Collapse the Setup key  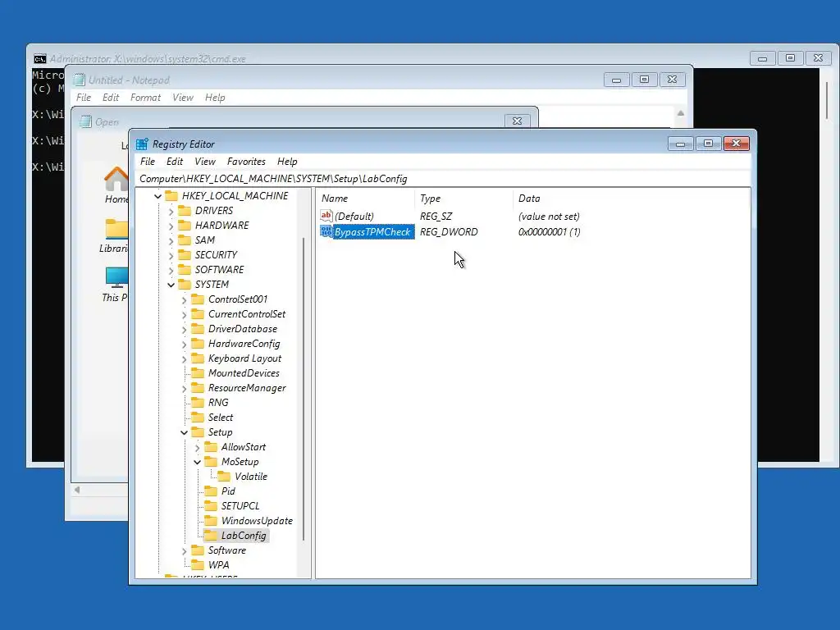(185, 432)
